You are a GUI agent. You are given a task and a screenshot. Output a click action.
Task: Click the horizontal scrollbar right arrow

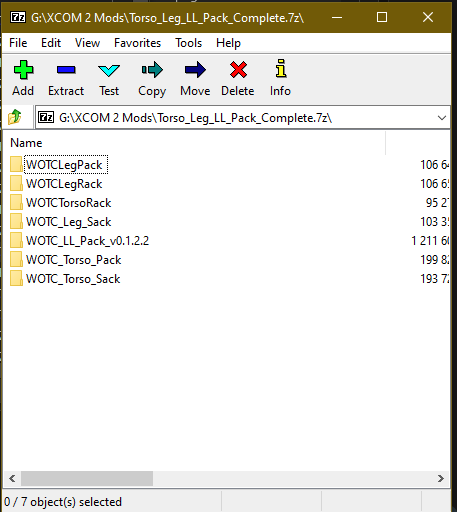(x=441, y=479)
